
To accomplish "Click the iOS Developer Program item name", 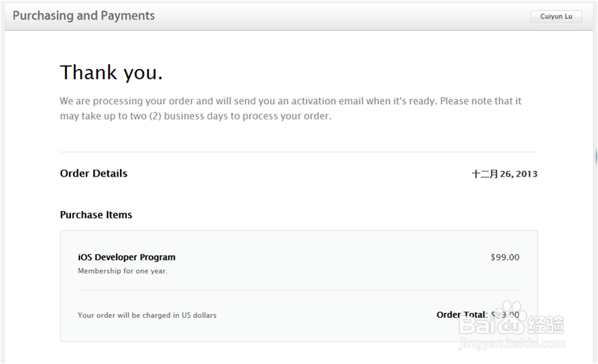I will [126, 257].
